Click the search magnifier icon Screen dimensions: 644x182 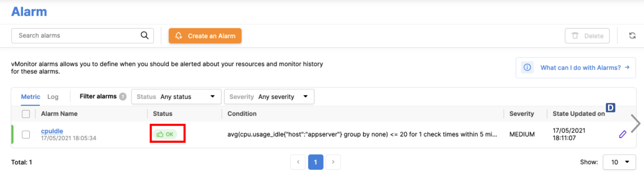145,35
